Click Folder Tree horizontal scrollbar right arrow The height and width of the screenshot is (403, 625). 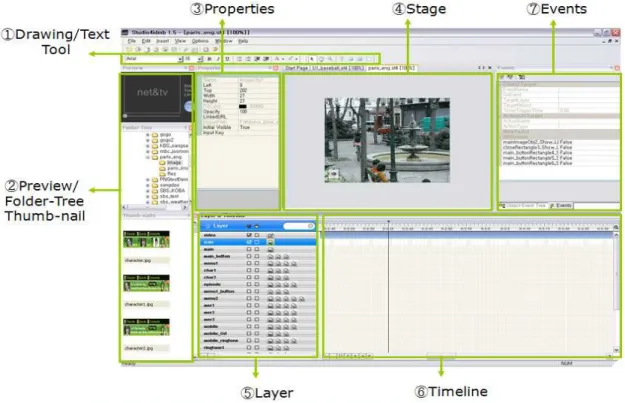185,207
